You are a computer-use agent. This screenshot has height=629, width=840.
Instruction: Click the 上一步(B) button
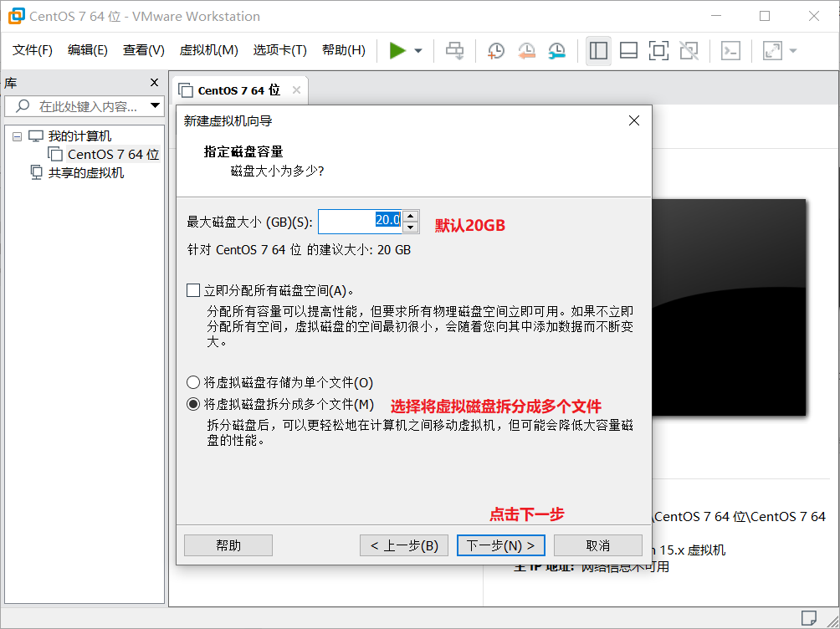(404, 545)
